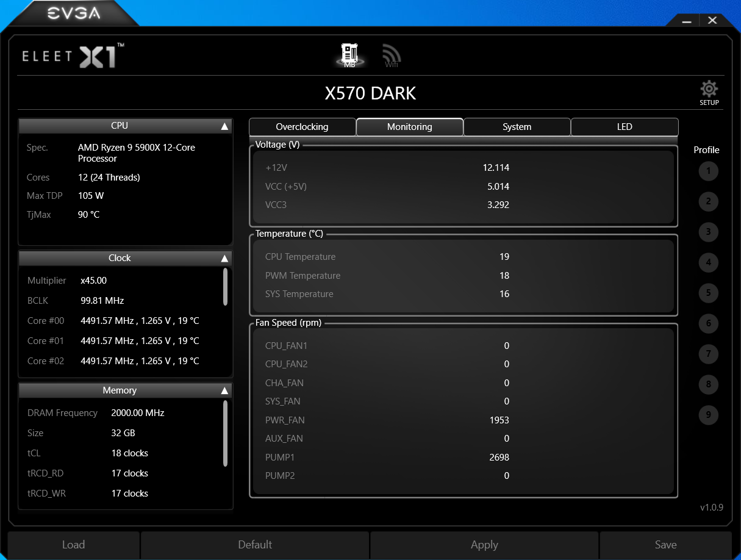Click the tRCD_RD row label
Screen dimensions: 741x560
pos(45,473)
